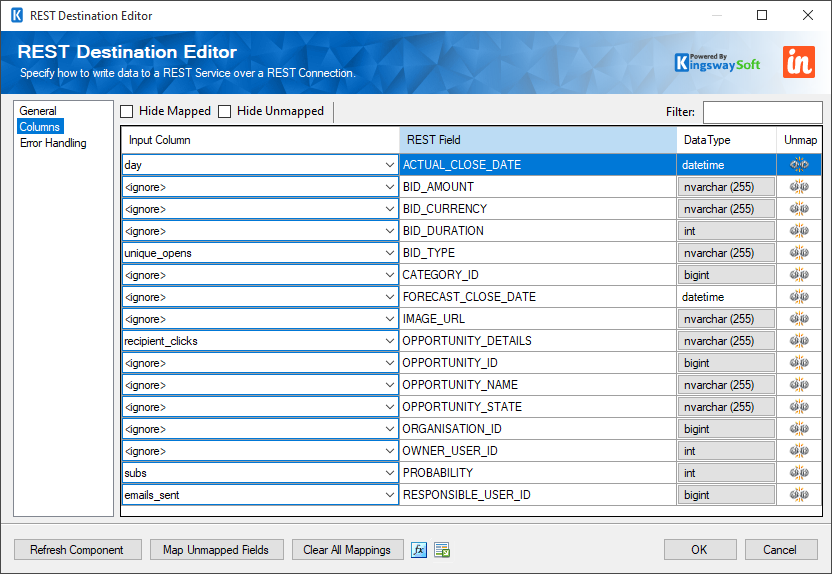Unmap the OPPORTUNITY_DETAILS field mapping

[799, 341]
